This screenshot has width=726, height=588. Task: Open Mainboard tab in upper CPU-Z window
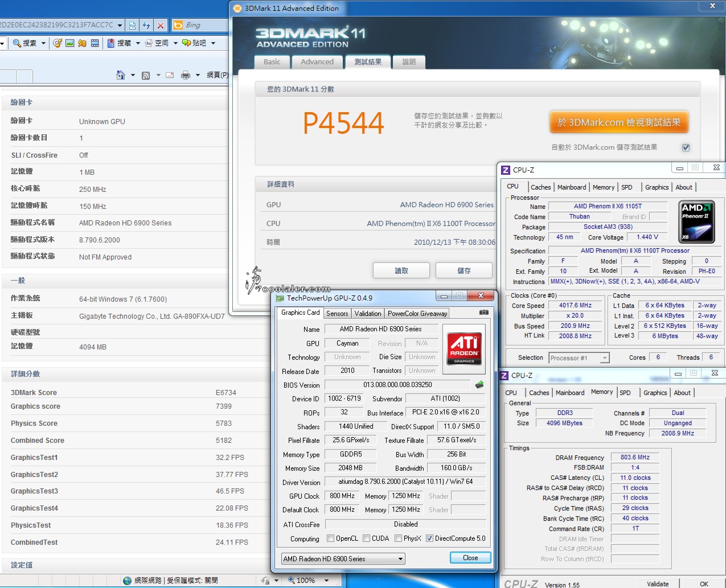point(572,187)
